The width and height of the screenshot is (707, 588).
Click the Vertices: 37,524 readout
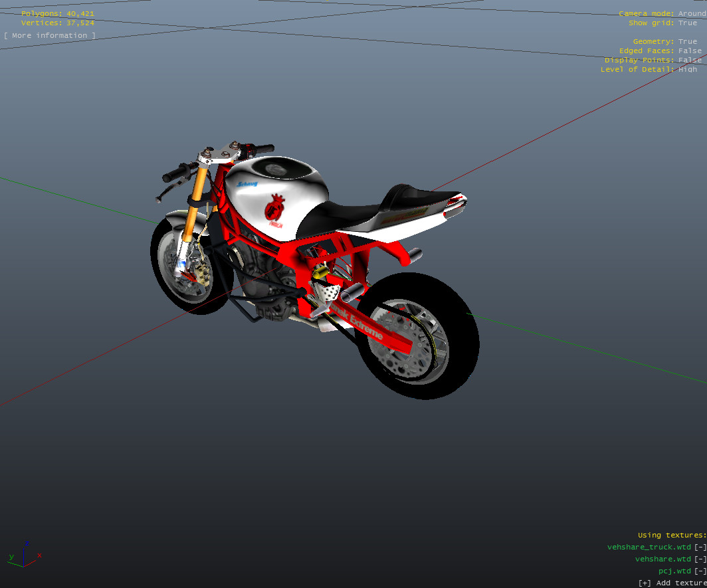(x=58, y=23)
